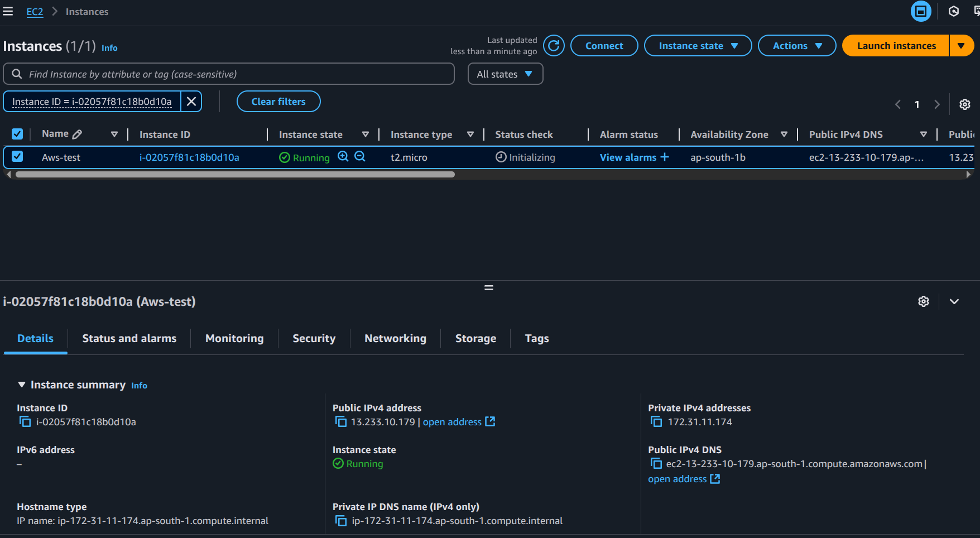Click the Connect button

[x=604, y=46]
